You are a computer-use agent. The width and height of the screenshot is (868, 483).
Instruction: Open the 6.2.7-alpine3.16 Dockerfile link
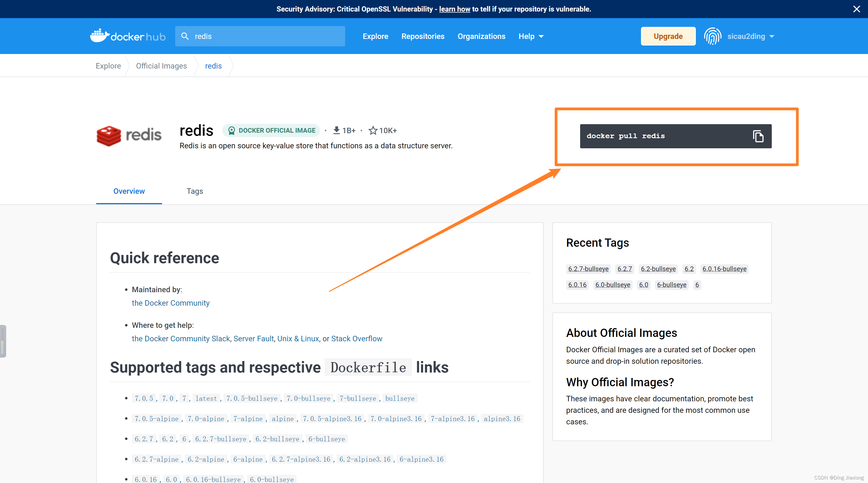click(301, 459)
